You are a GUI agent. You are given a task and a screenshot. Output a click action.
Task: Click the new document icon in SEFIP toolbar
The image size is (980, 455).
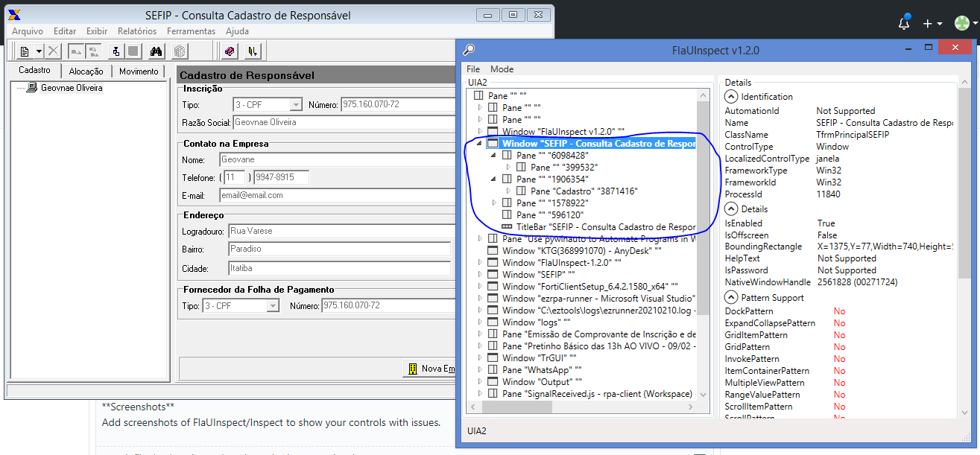25,51
